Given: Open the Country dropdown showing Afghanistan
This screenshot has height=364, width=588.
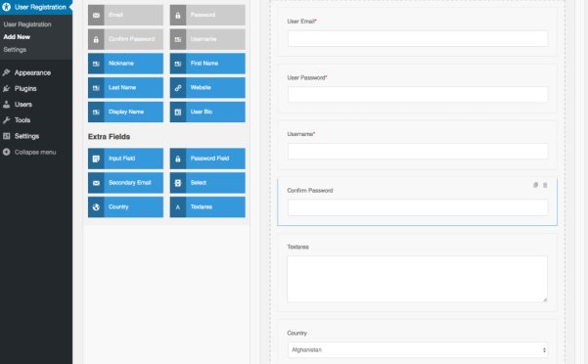Looking at the screenshot, I should (418, 350).
